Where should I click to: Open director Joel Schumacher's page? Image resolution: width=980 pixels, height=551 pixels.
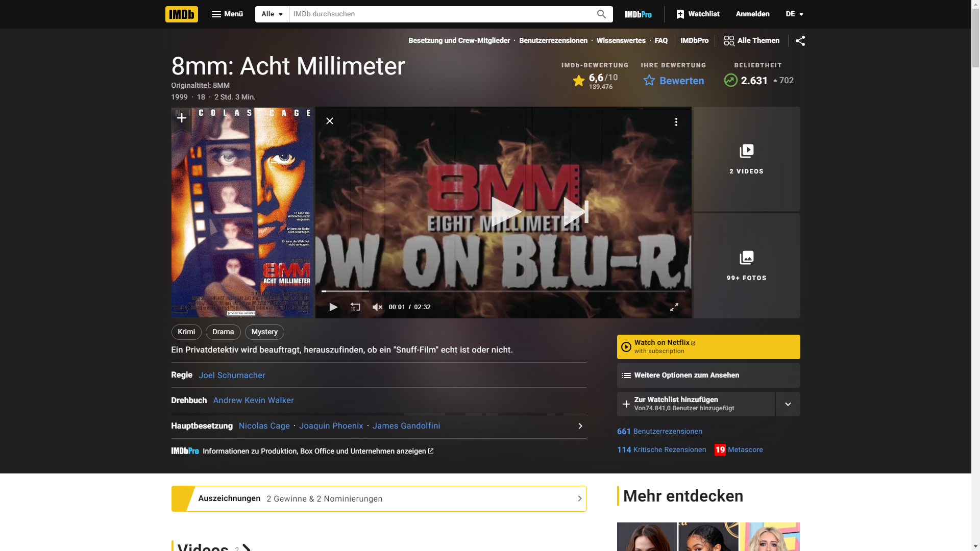pyautogui.click(x=232, y=375)
